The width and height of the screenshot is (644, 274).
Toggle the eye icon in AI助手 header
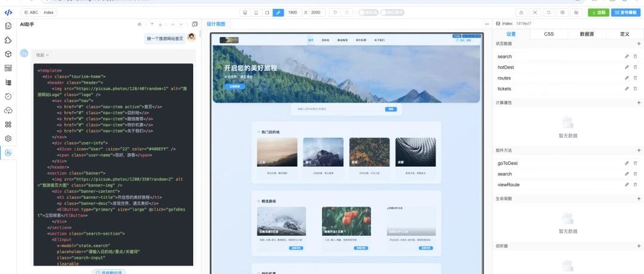coord(139,24)
